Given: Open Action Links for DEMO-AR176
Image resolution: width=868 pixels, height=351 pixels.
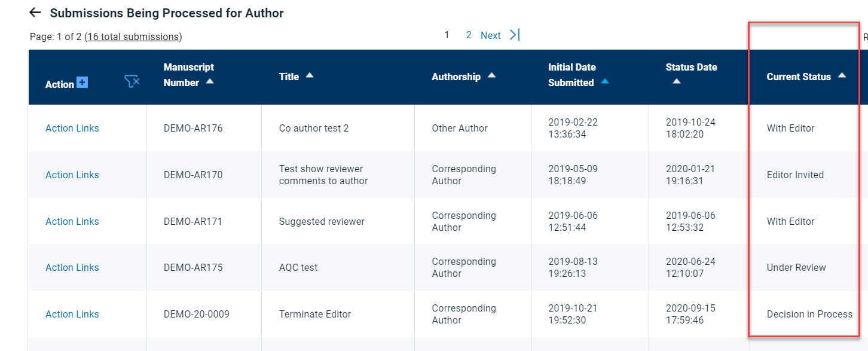Looking at the screenshot, I should pos(72,128).
